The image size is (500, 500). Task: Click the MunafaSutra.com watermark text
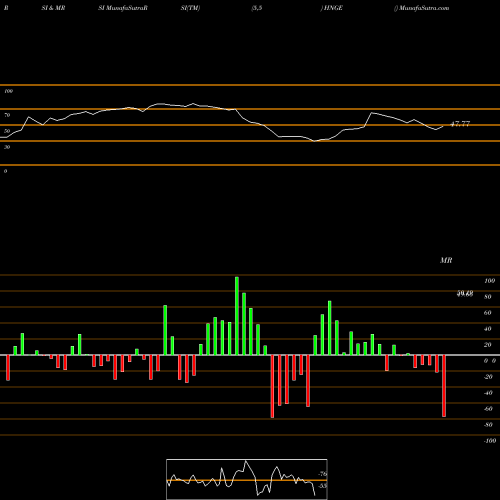click(422, 8)
